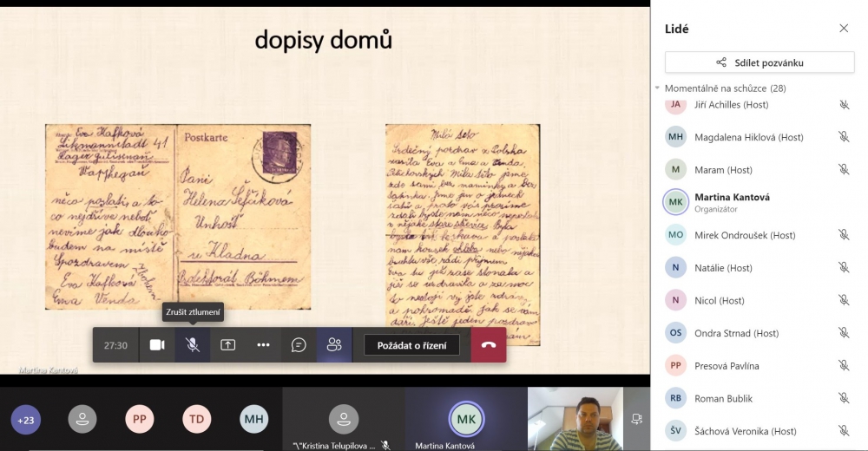Viewport: 868px width, 451px height.
Task: Toggle the participants panel icon
Action: coord(334,345)
